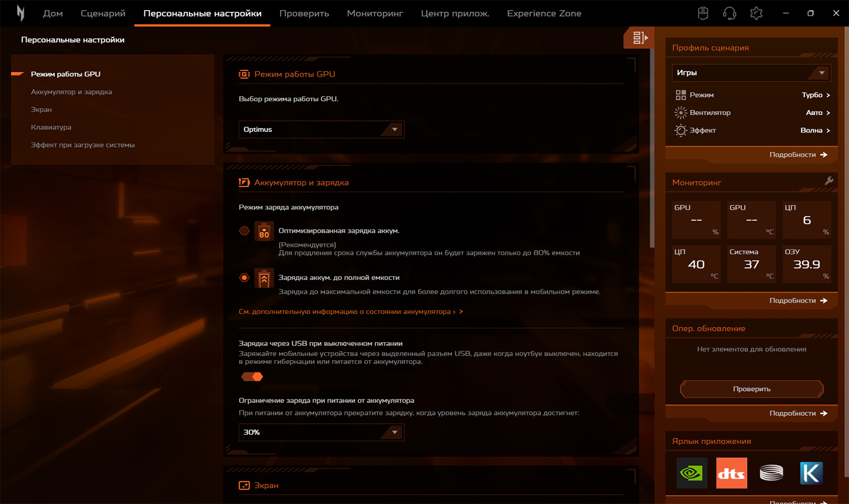
Task: Open the Optimus GPU mode dropdown
Action: (321, 129)
